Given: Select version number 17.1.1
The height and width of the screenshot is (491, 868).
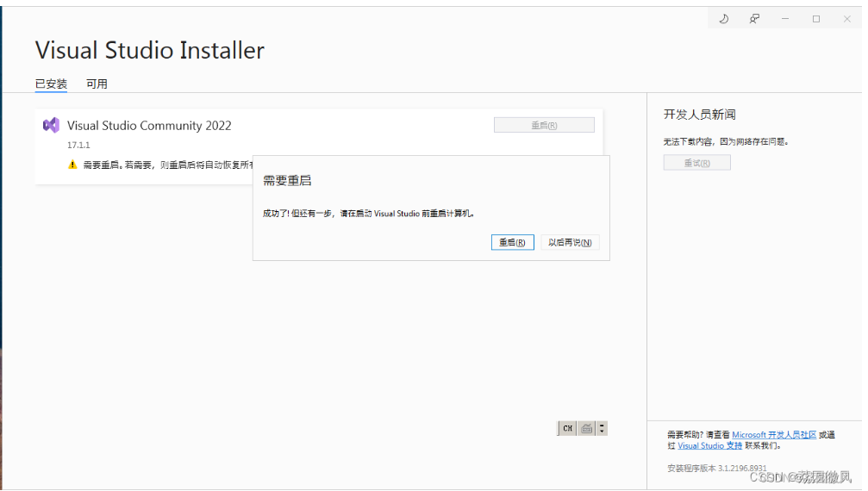Looking at the screenshot, I should point(78,145).
